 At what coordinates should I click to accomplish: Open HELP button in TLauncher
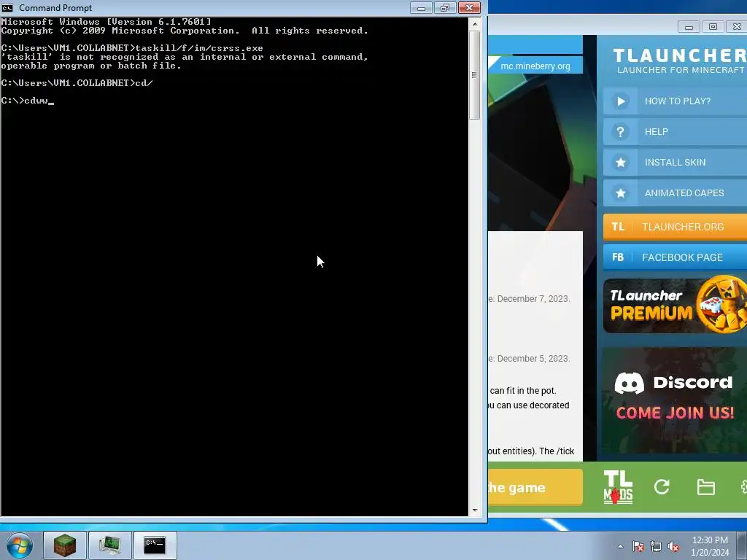coord(675,132)
